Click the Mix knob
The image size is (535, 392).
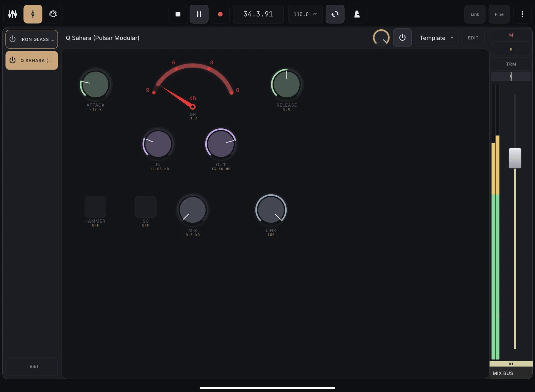tap(193, 210)
